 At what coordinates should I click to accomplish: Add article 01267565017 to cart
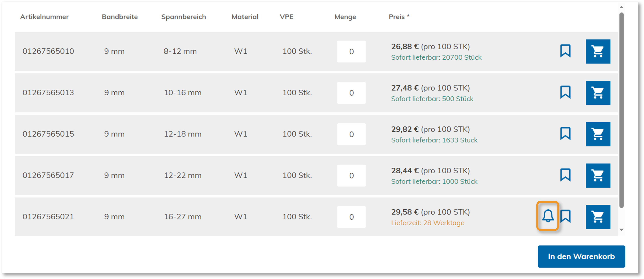point(598,176)
